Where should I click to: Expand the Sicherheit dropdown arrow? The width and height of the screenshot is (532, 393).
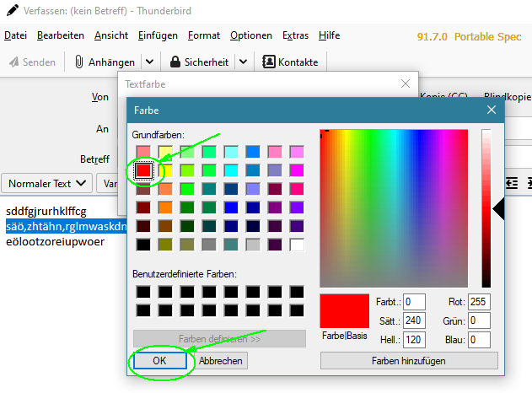(243, 62)
